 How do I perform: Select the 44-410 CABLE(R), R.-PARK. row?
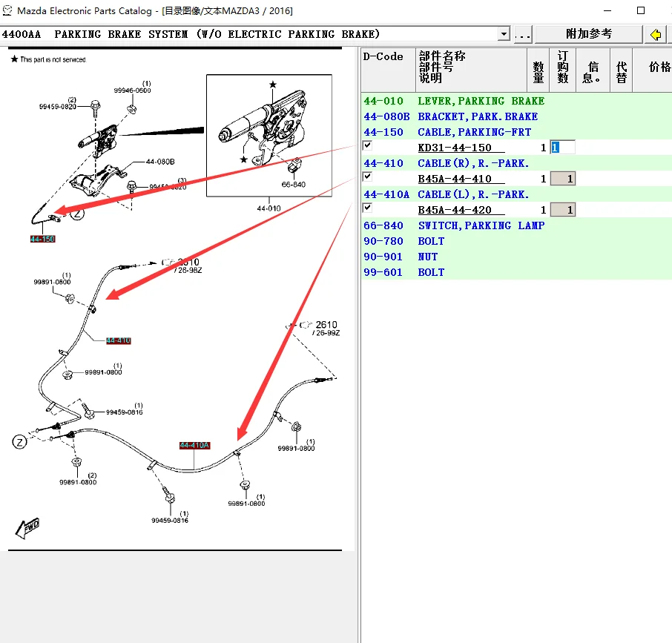tap(516, 163)
